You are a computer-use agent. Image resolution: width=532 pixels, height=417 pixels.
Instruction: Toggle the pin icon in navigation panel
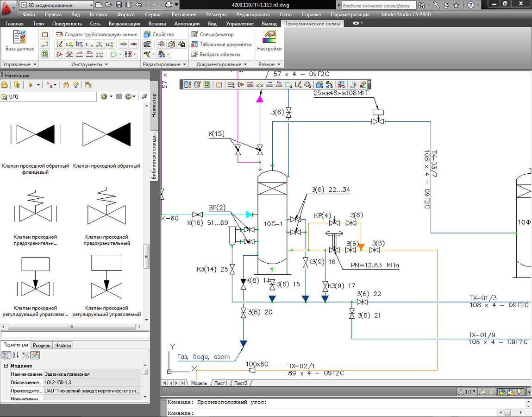pos(144,97)
